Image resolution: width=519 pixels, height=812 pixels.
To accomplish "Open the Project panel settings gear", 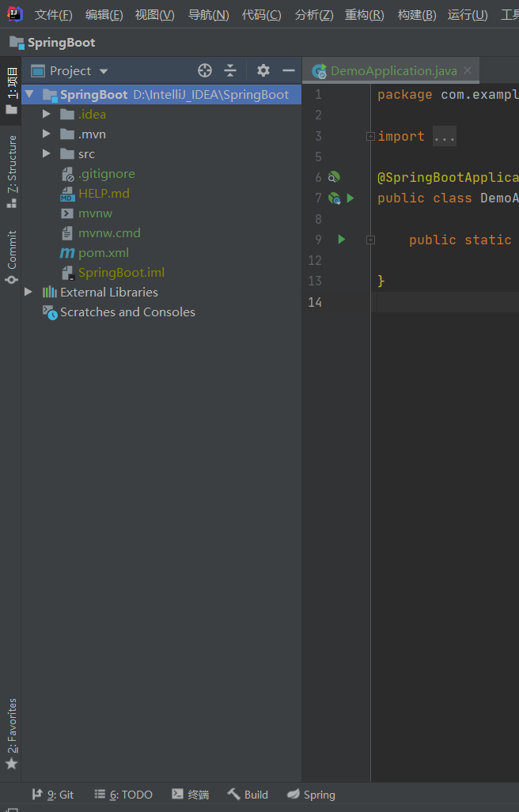I will pos(263,70).
